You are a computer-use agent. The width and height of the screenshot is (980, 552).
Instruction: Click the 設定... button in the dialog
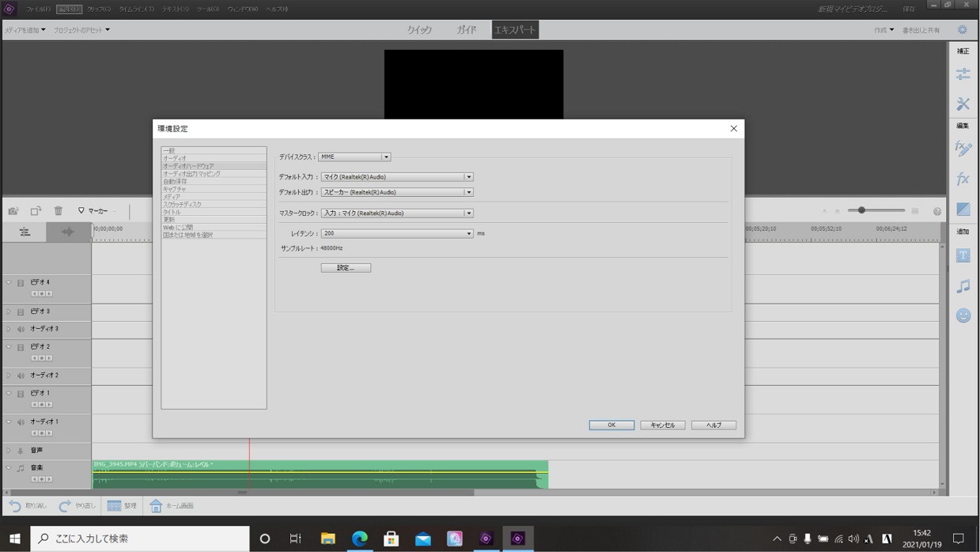346,267
